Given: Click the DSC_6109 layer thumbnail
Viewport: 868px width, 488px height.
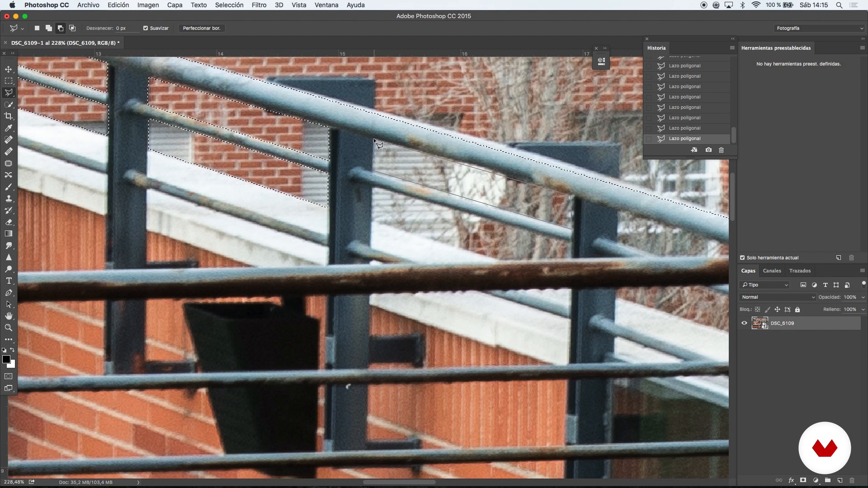Looking at the screenshot, I should tap(759, 323).
